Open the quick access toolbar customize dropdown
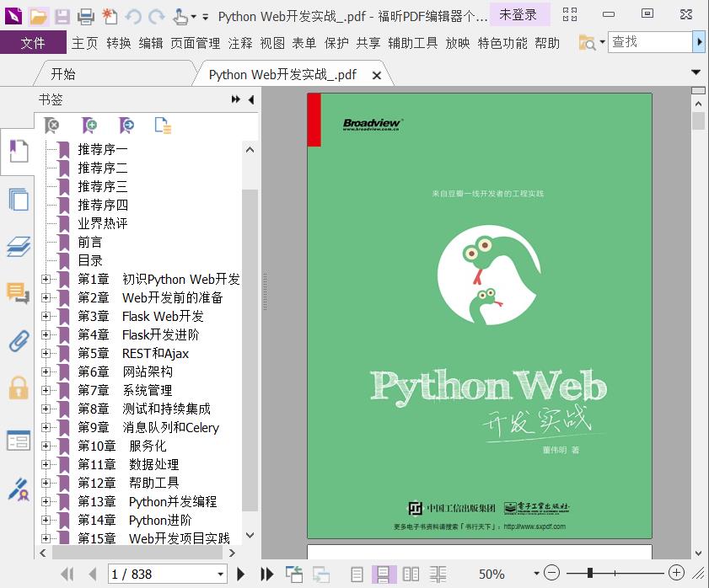709x588 pixels. click(206, 17)
